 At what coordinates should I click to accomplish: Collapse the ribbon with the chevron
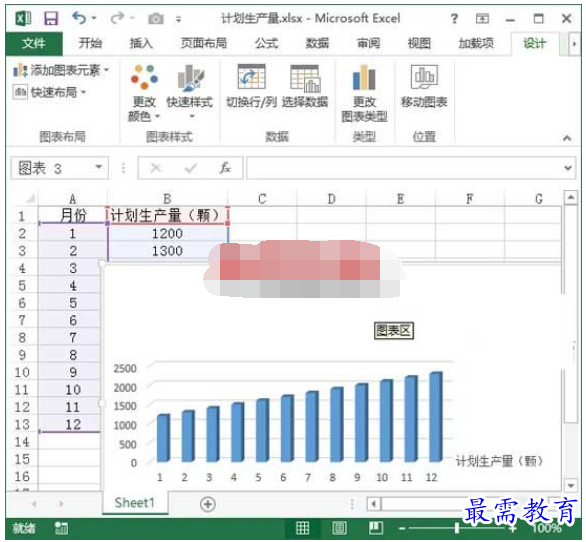tap(567, 138)
